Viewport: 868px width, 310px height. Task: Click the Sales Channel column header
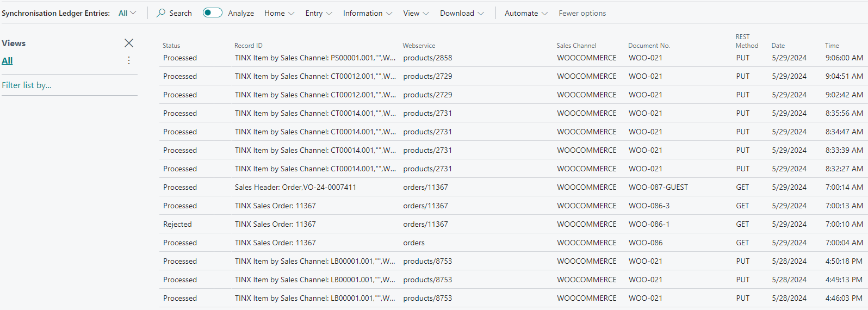[x=576, y=46]
